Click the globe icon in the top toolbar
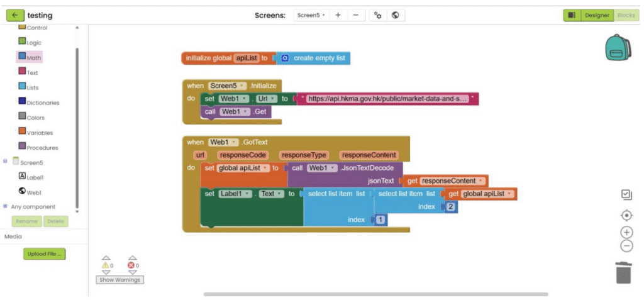This screenshot has width=644, height=300. tap(395, 15)
